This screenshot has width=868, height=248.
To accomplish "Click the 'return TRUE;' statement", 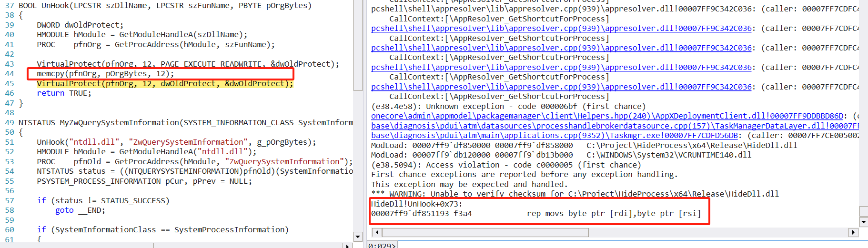I will [64, 93].
